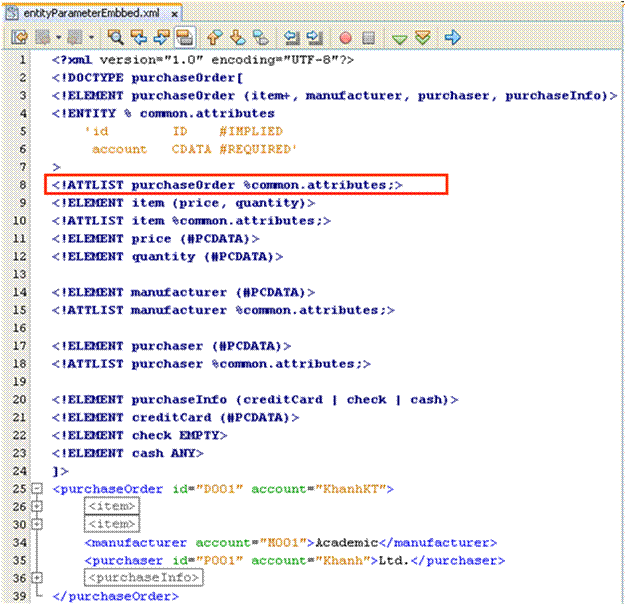Click the ATTLIST purchaseOrder line
Screen dimensions: 625x605
click(227, 185)
